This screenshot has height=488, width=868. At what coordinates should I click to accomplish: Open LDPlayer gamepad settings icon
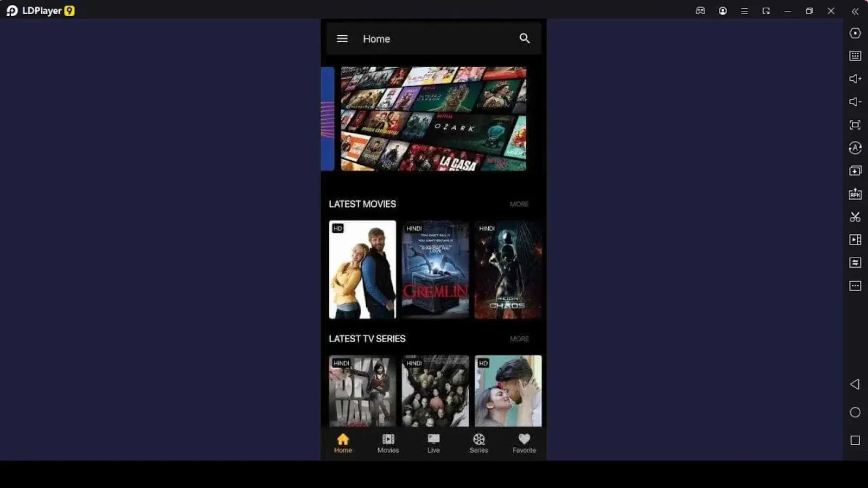click(700, 11)
